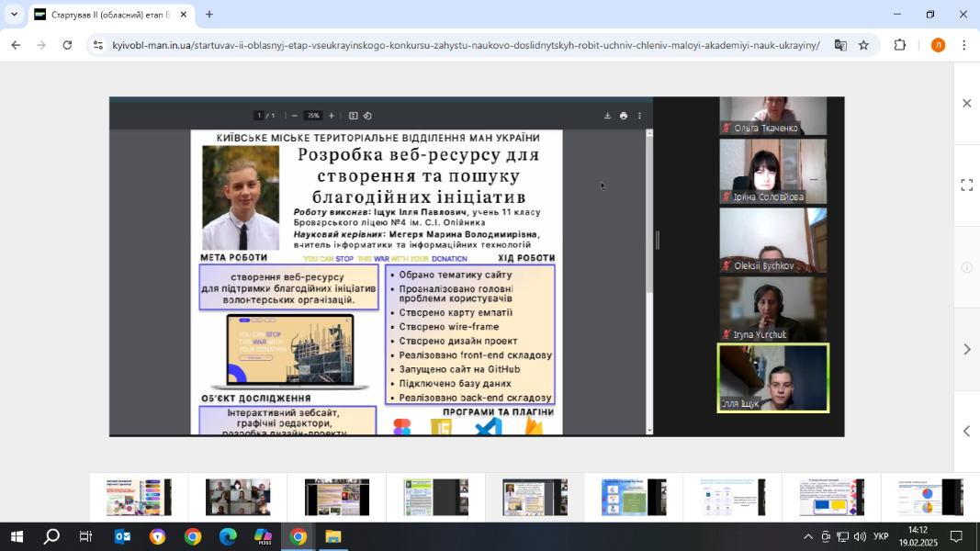Toggle the image info panel icon
The width and height of the screenshot is (980, 551).
point(966,267)
